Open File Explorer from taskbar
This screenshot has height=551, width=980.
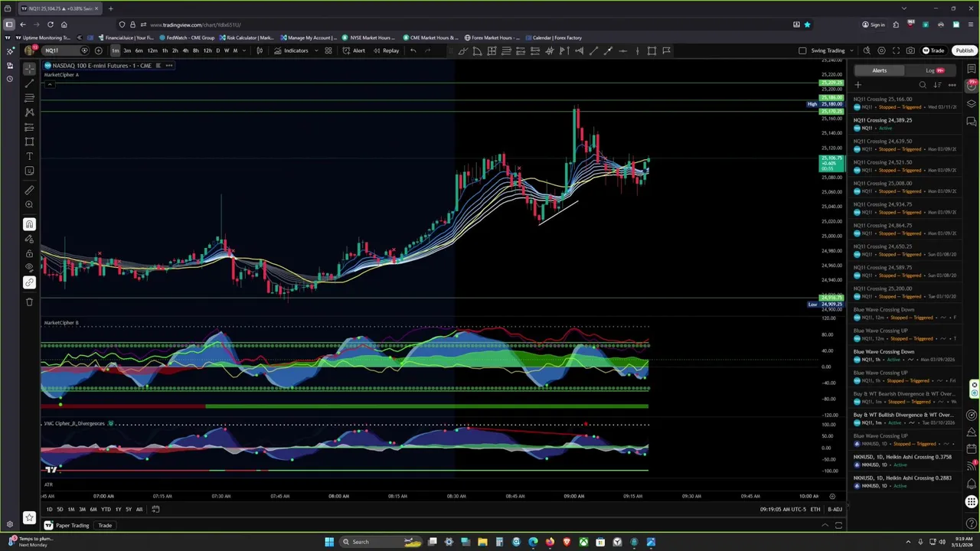pyautogui.click(x=482, y=542)
